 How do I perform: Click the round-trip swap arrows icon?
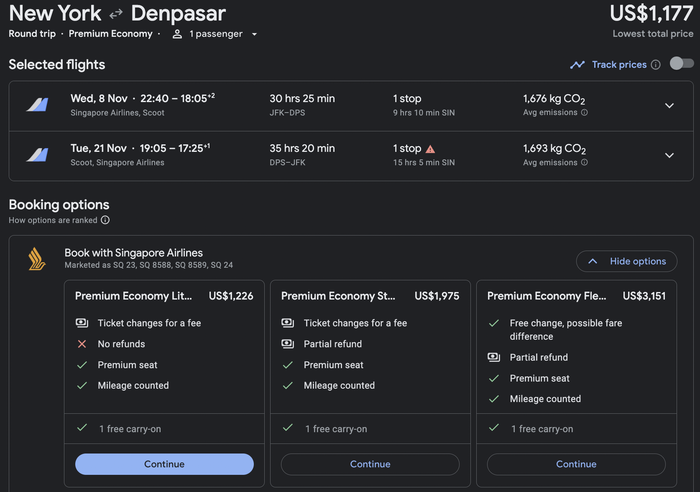click(116, 14)
